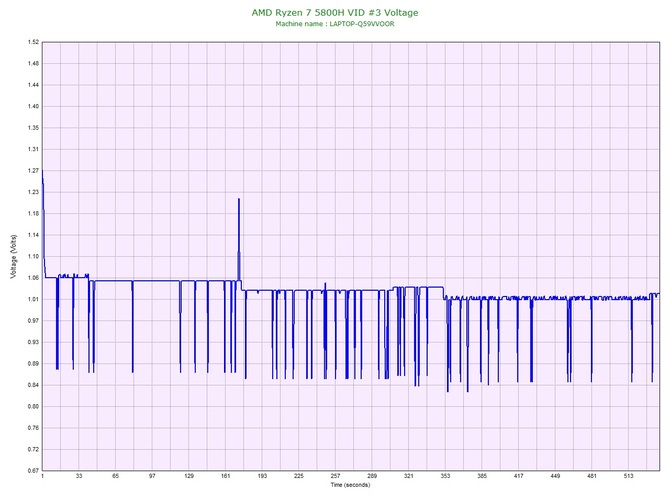The height and width of the screenshot is (502, 670).
Task: Click the 'Time (seconds)' x-axis label
Action: (350, 485)
